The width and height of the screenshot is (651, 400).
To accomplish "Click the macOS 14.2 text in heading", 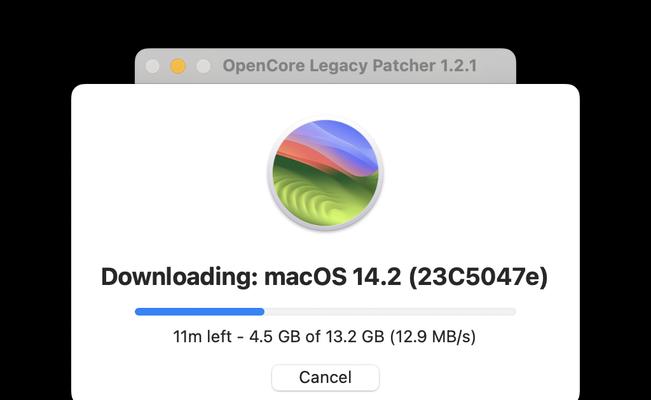I will click(333, 277).
